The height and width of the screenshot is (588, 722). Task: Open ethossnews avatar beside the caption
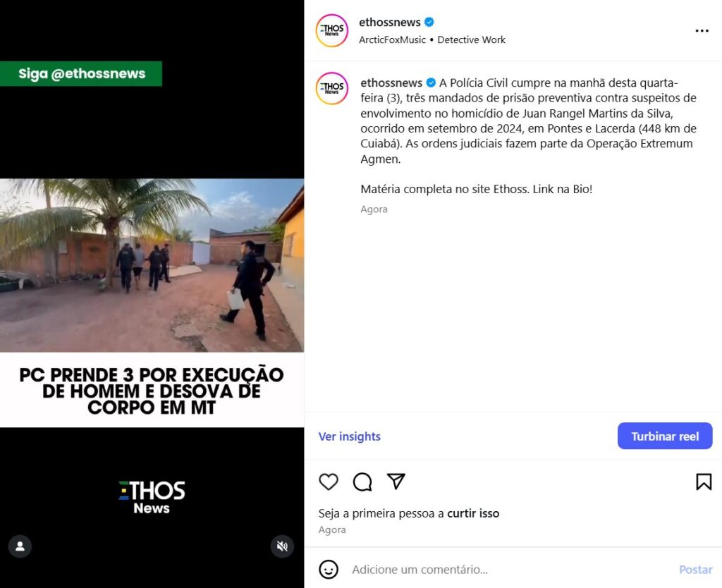click(331, 88)
